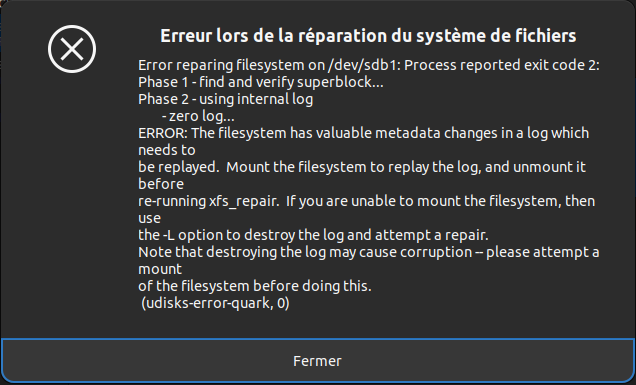The image size is (636, 385).
Task: Click the words 'needs to'
Action: (167, 151)
